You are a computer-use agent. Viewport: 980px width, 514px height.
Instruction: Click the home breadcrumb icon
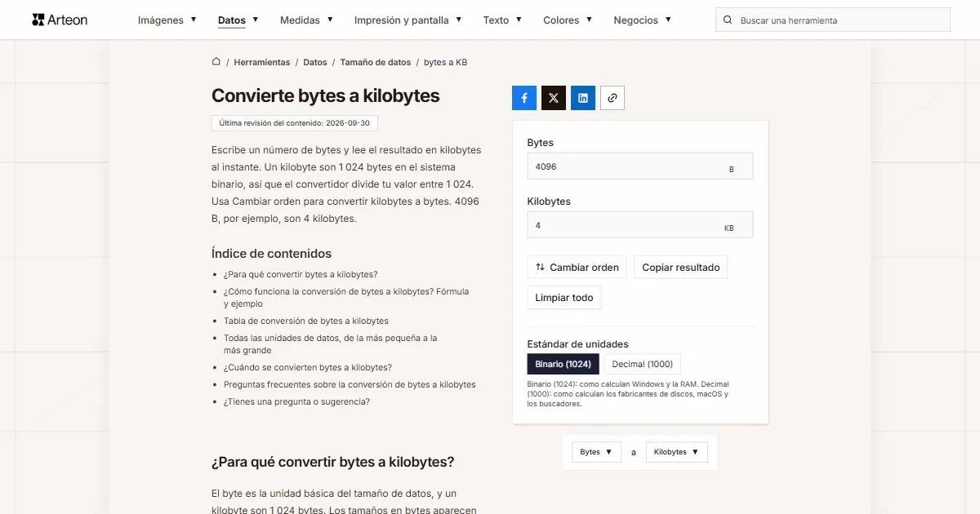(x=216, y=62)
